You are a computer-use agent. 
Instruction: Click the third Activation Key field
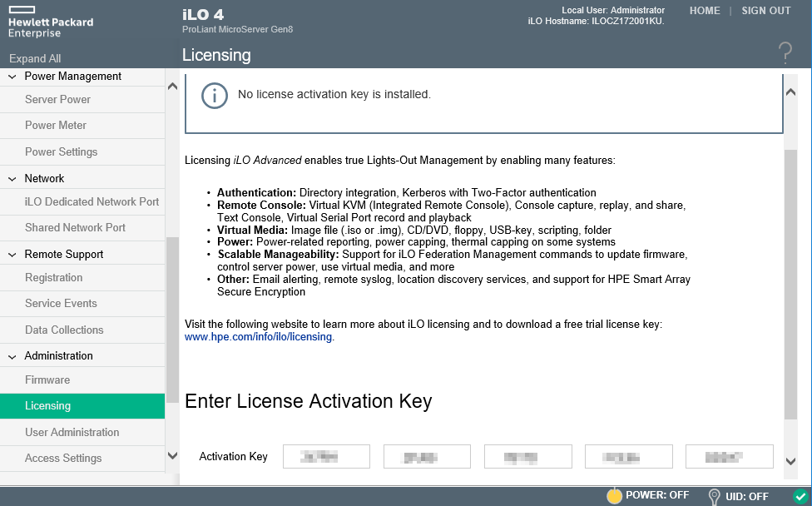(x=528, y=456)
